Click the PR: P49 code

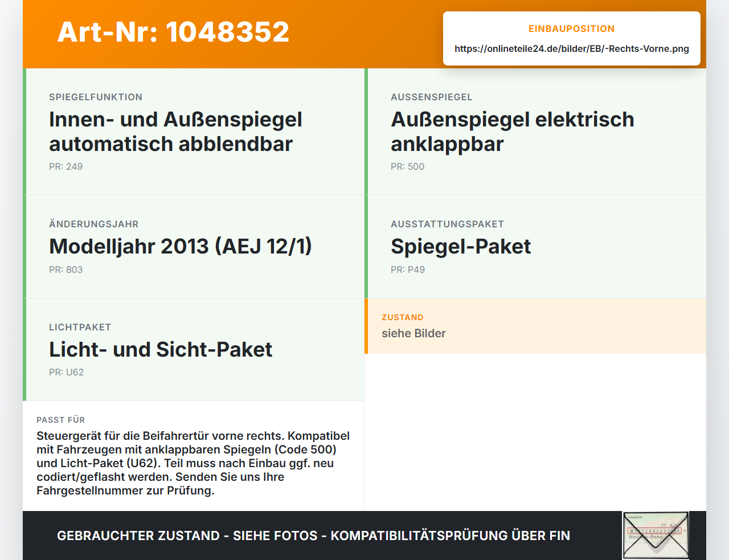point(408,269)
